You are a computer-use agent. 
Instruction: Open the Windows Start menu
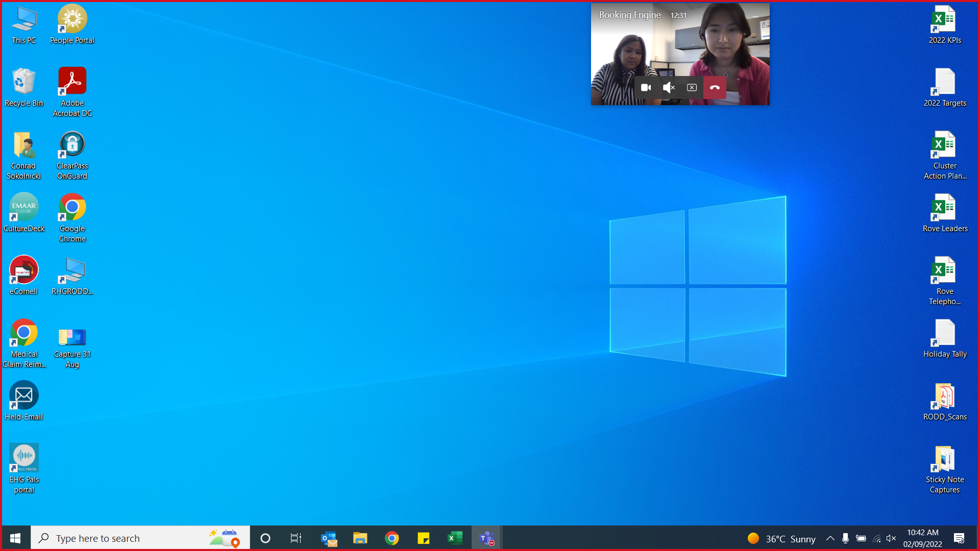(15, 538)
